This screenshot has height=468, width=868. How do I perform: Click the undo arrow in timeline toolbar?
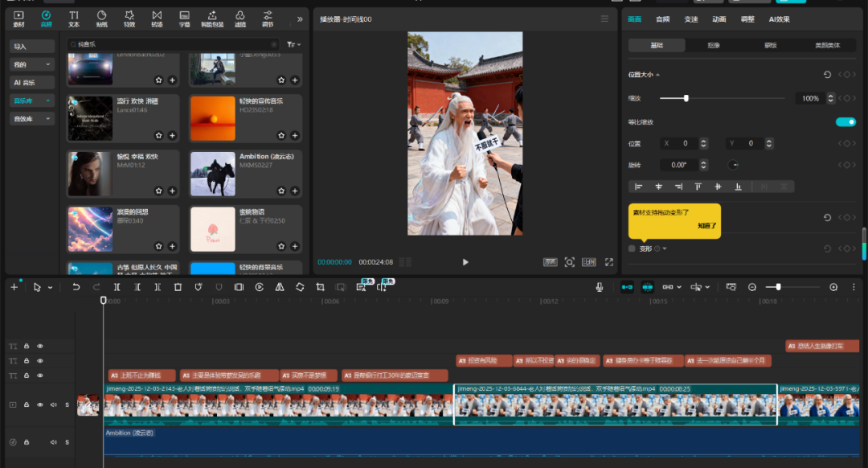[x=76, y=287]
